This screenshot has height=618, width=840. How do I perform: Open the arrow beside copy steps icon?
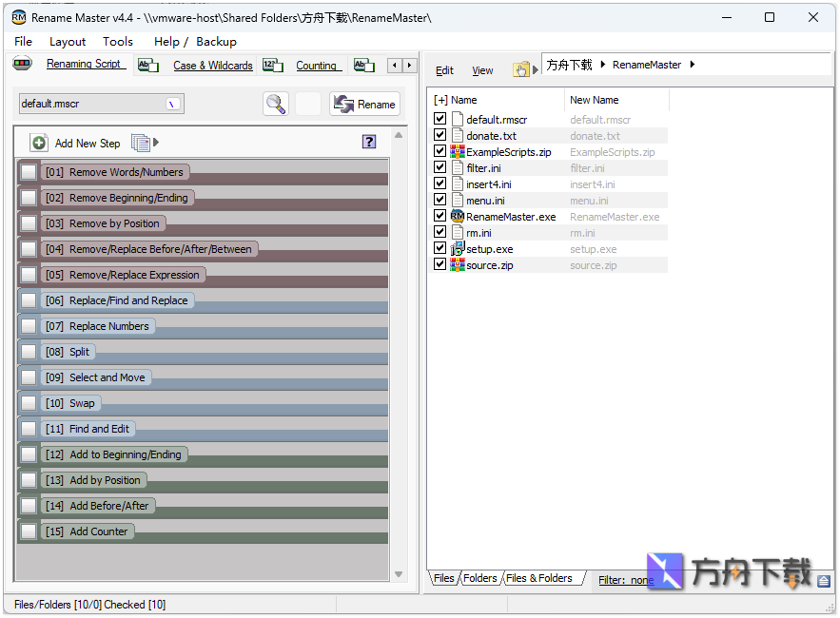click(x=156, y=143)
